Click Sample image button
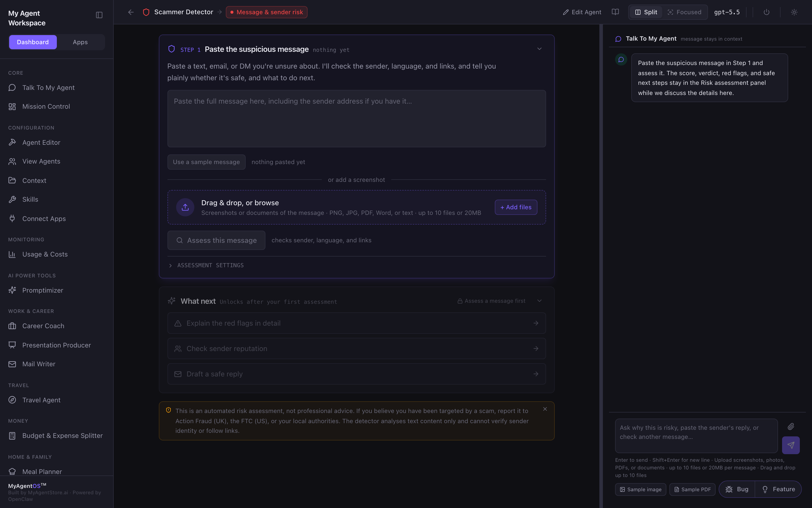The image size is (812, 508). pos(640,489)
